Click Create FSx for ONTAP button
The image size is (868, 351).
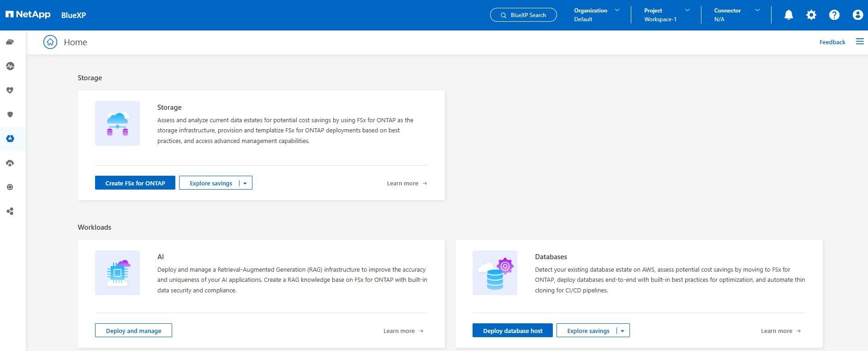click(x=135, y=183)
